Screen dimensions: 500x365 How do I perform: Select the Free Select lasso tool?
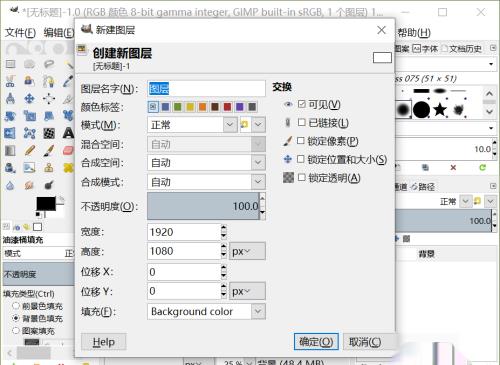[x=49, y=64]
